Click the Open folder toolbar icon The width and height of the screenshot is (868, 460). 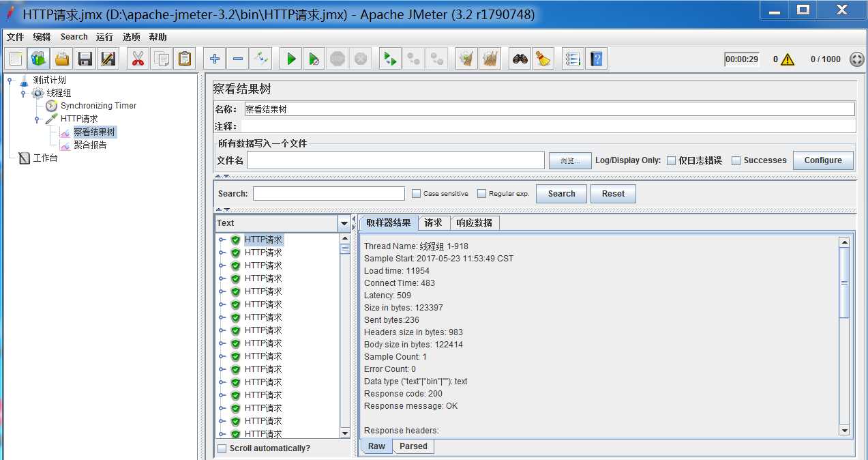click(62, 59)
